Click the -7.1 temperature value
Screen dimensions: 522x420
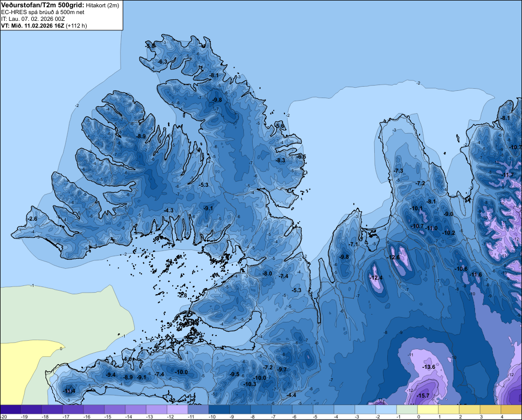(353, 244)
